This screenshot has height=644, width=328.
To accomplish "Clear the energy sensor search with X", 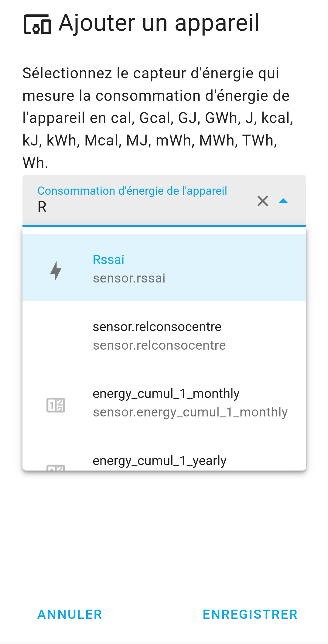I will [263, 201].
